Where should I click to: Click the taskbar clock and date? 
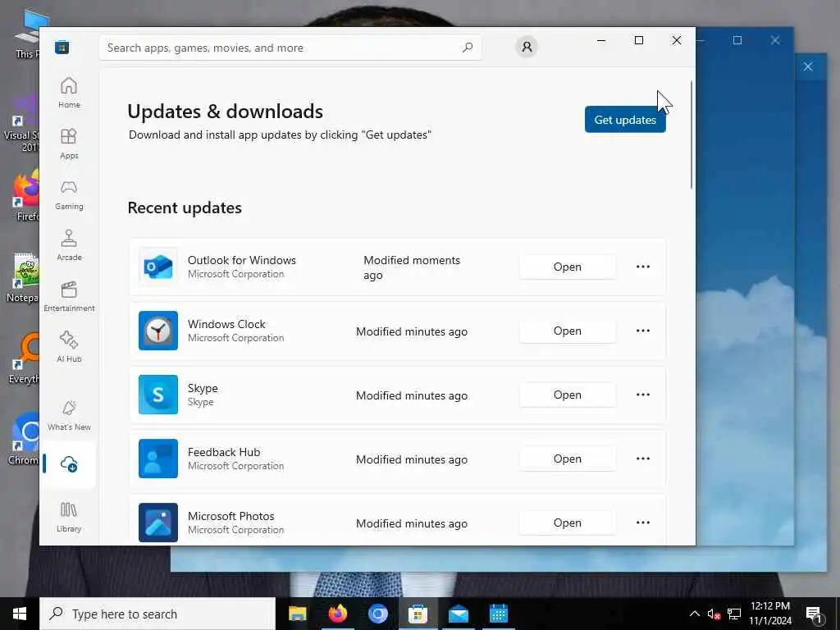pos(769,614)
